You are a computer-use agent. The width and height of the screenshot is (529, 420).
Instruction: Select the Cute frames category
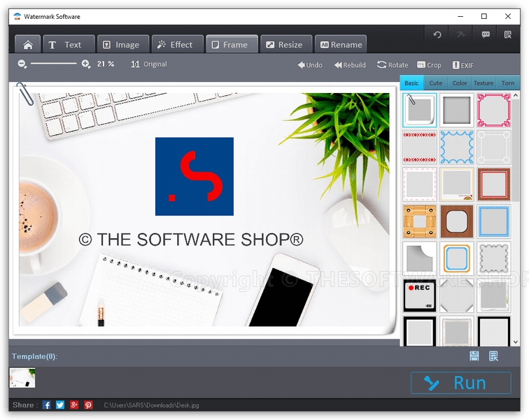point(435,83)
